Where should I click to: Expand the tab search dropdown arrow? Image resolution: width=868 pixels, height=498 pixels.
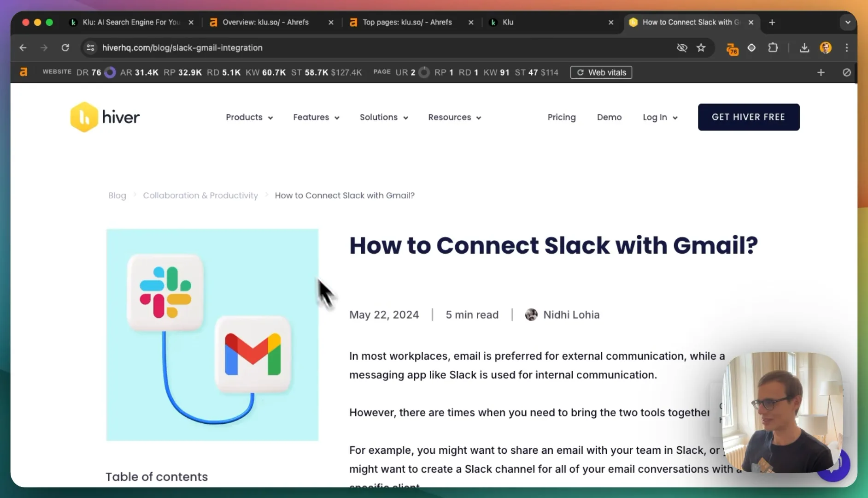coord(848,22)
